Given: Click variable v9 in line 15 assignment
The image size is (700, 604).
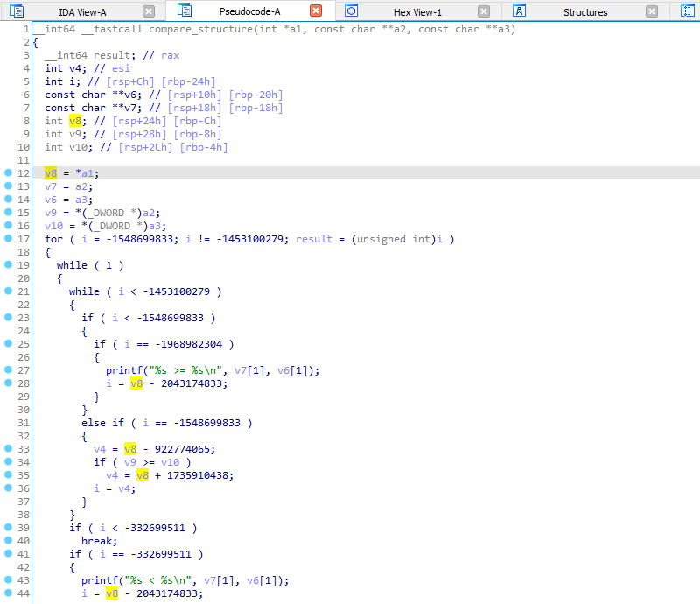Looking at the screenshot, I should click(x=51, y=213).
